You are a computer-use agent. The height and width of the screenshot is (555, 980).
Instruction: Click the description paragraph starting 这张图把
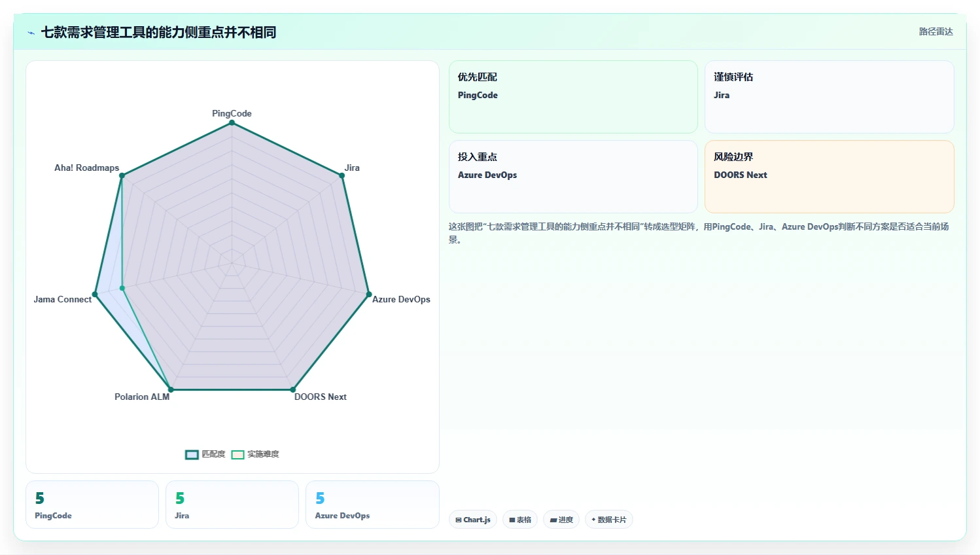pyautogui.click(x=699, y=233)
